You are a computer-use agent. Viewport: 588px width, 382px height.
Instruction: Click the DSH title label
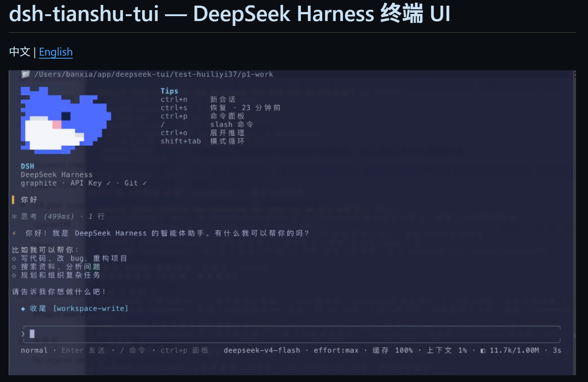click(x=27, y=166)
